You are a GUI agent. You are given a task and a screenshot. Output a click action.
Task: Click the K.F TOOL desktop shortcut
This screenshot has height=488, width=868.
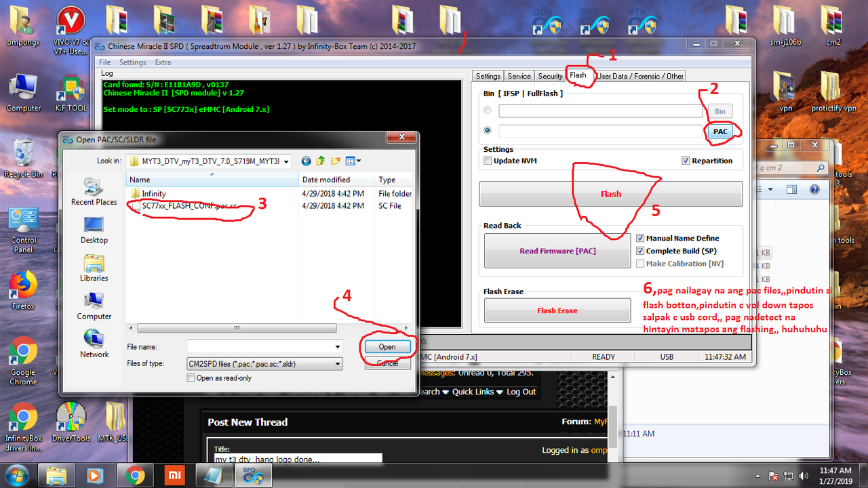tap(71, 94)
